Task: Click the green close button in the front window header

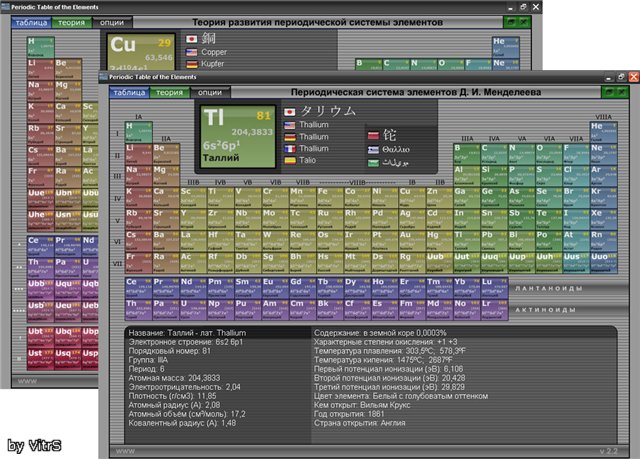Action: pyautogui.click(x=622, y=92)
